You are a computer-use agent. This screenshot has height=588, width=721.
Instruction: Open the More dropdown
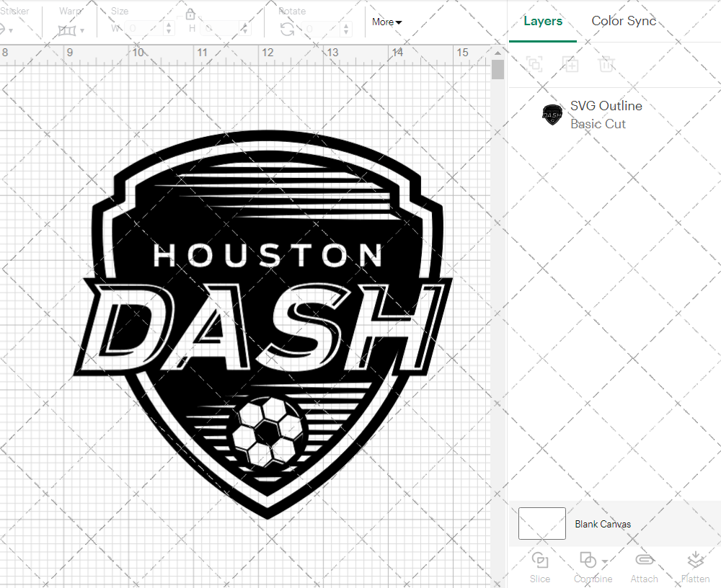click(386, 22)
